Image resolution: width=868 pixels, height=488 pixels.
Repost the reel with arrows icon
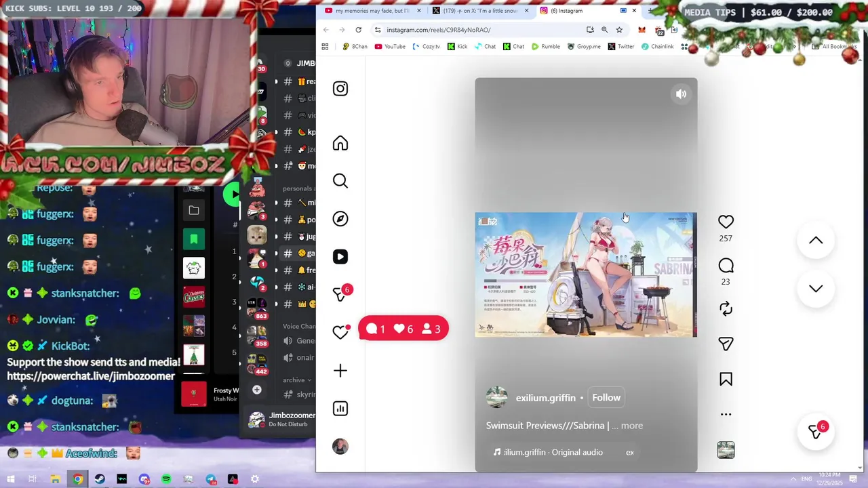(x=726, y=309)
